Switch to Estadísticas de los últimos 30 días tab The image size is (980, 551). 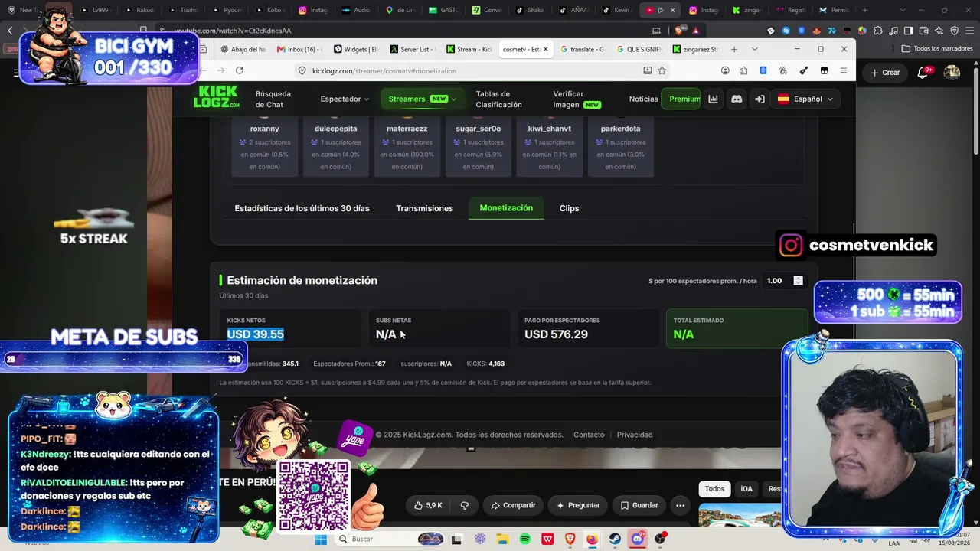[302, 208]
